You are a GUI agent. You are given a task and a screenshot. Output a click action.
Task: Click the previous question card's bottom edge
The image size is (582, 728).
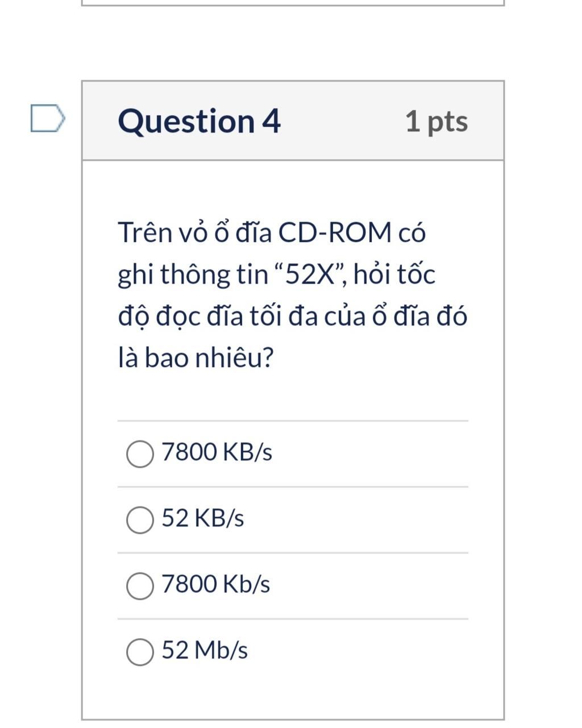pos(293,5)
